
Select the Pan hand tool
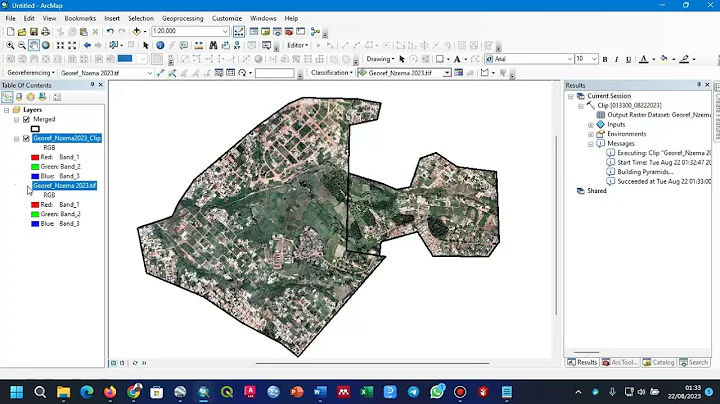(x=34, y=45)
